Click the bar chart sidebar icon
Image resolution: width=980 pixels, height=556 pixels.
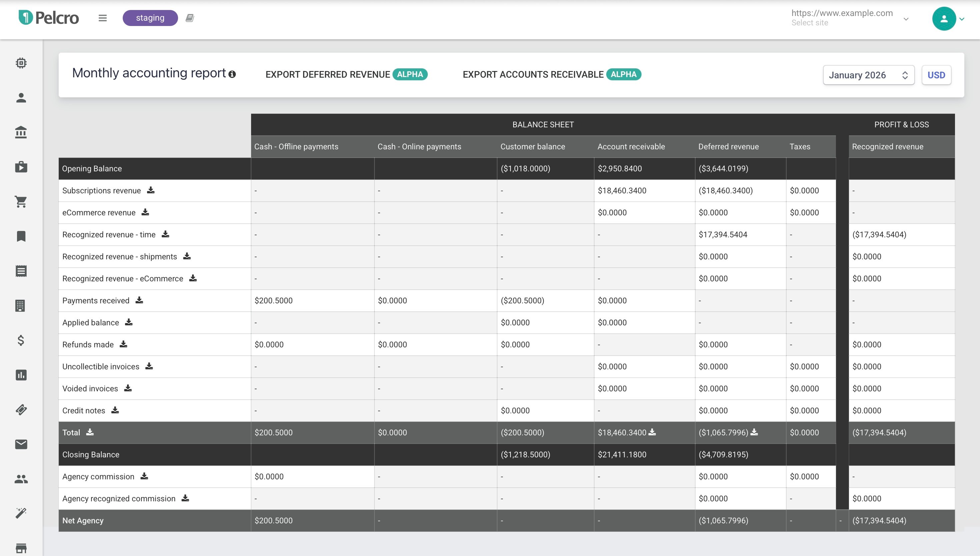[x=21, y=375]
